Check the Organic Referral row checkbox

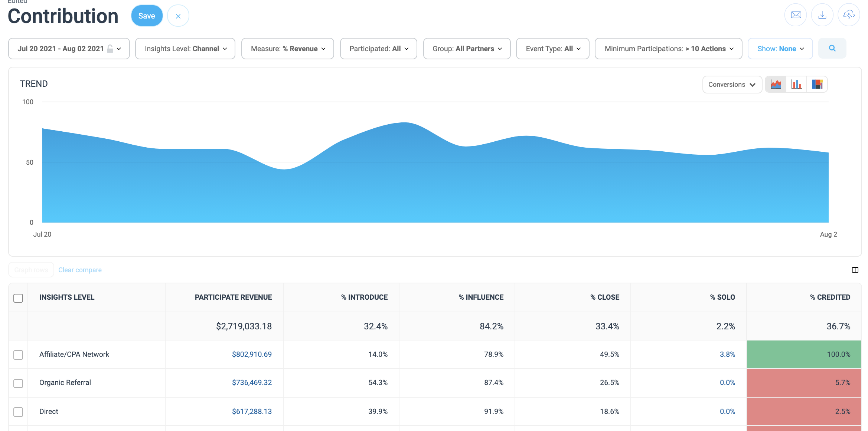(x=18, y=383)
